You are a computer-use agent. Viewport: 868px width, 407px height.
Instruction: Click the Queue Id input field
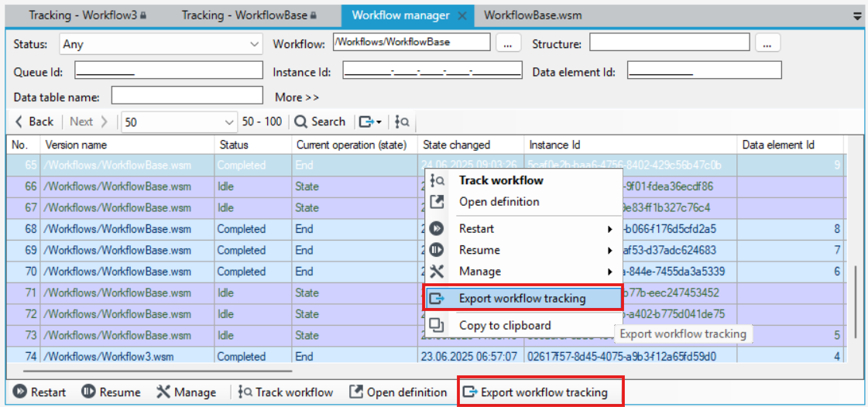[168, 70]
